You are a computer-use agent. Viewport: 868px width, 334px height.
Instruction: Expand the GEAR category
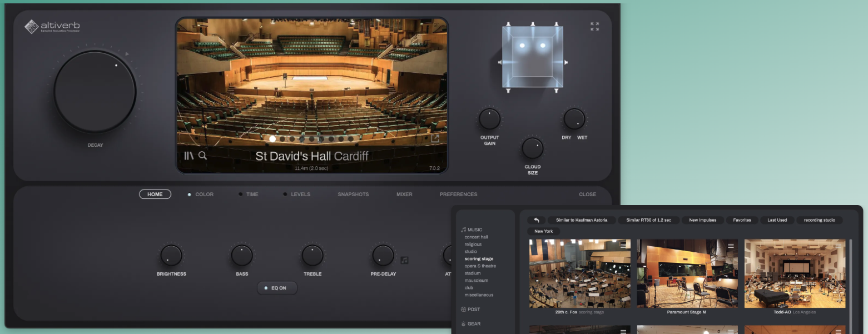tap(474, 323)
